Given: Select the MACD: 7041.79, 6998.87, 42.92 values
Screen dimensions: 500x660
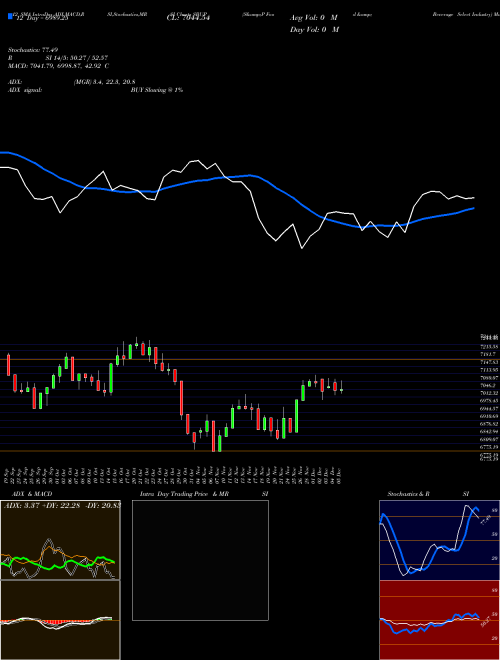Looking at the screenshot, I should (59, 66).
